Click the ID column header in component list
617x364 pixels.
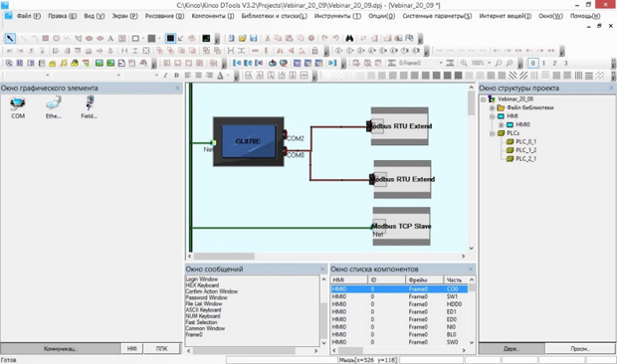pyautogui.click(x=386, y=279)
